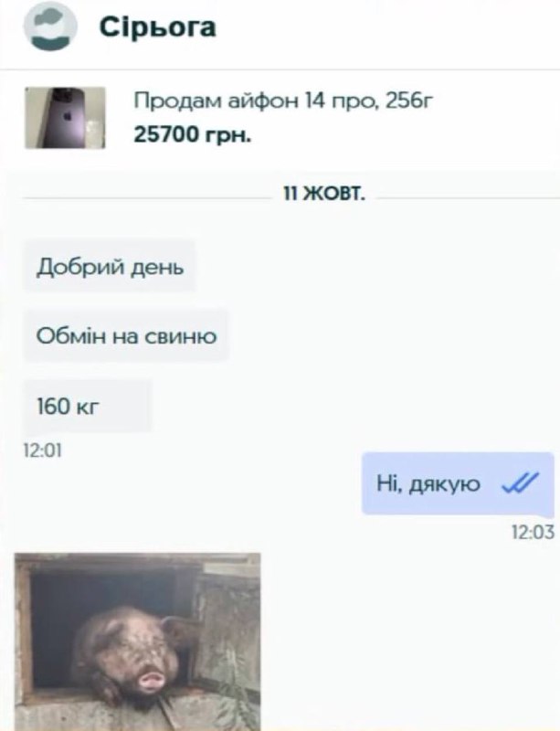Click the 25700 грн. price

pos(193,134)
